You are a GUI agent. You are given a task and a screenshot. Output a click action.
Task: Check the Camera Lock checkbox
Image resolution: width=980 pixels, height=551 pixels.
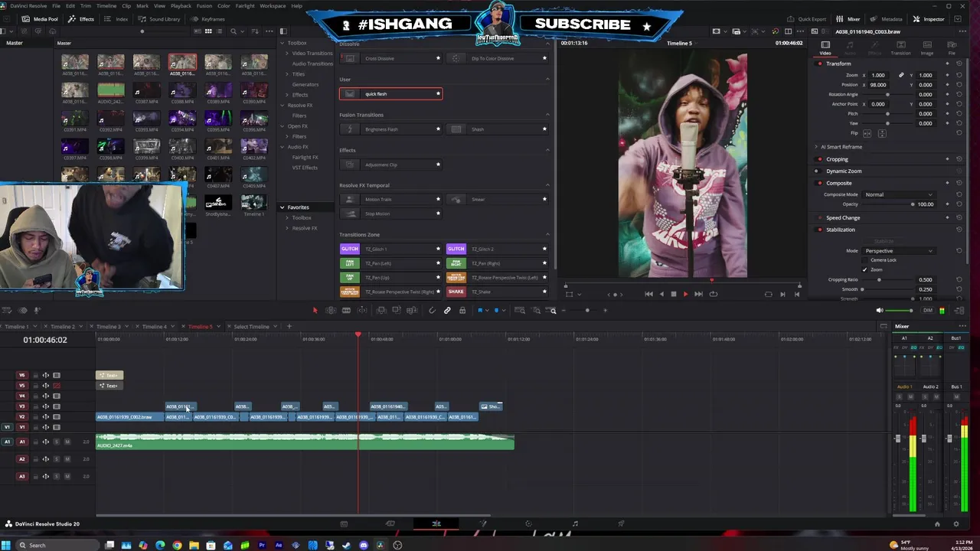[865, 260]
